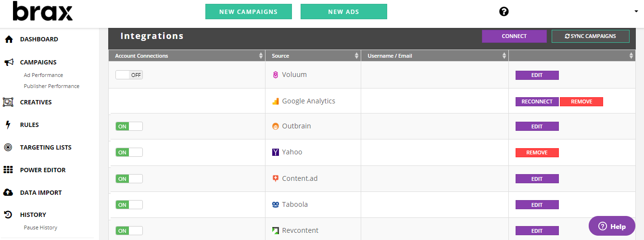Turn on the Voluum connection toggle
This screenshot has height=240, width=644.
[129, 75]
